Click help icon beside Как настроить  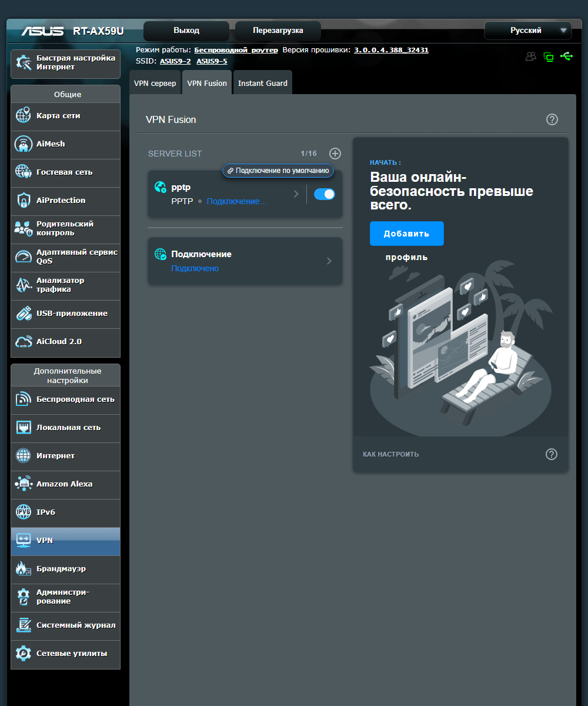click(551, 454)
